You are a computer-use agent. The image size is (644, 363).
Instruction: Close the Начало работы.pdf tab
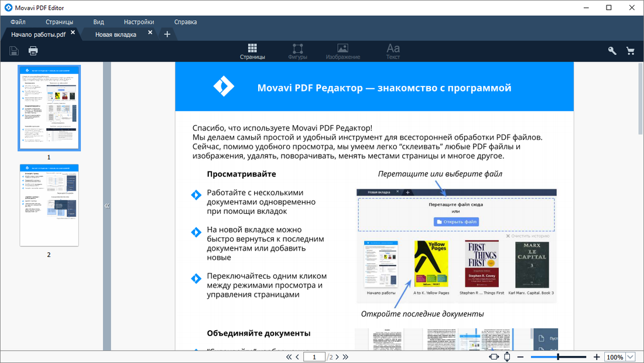click(73, 32)
